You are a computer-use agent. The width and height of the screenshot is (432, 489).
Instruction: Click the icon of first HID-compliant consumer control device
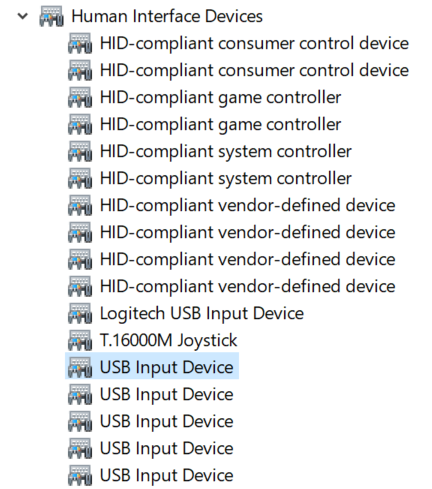pos(80,43)
